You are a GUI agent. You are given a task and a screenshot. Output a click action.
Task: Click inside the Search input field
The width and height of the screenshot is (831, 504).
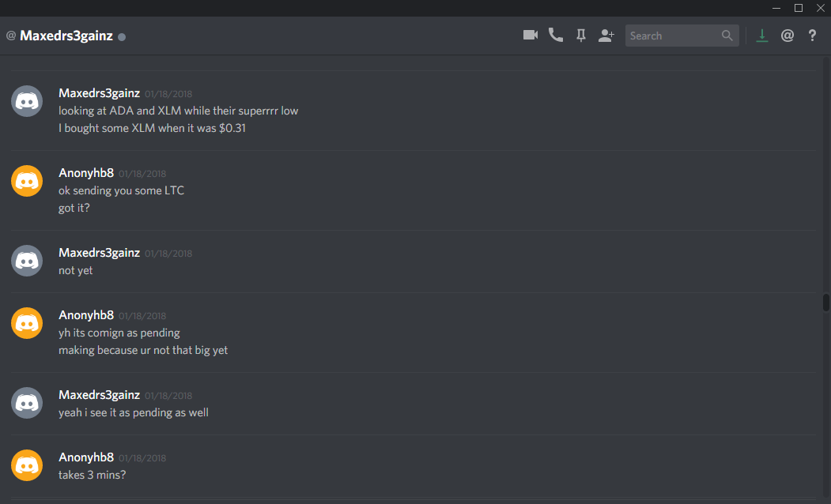click(x=673, y=36)
